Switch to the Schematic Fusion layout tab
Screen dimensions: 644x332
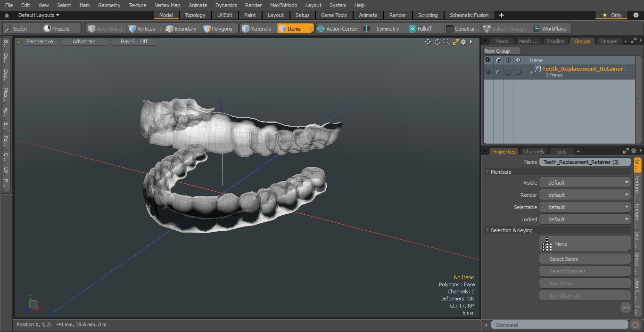[x=469, y=15]
